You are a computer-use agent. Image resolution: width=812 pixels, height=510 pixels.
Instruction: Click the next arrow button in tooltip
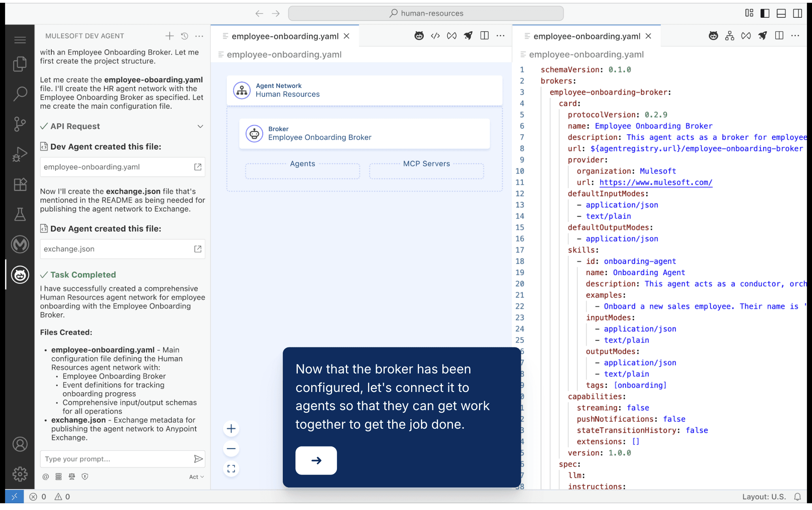(316, 460)
